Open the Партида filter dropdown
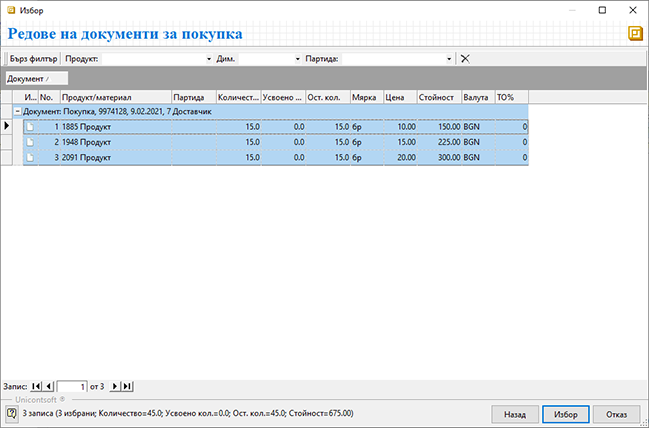The width and height of the screenshot is (649, 428). [449, 59]
